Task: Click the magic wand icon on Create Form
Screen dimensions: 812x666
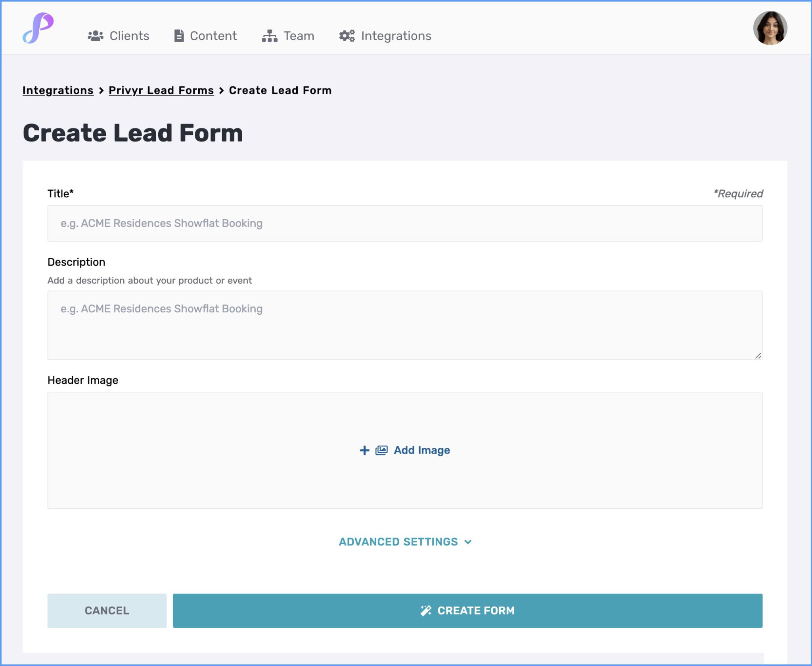Action: (x=426, y=610)
